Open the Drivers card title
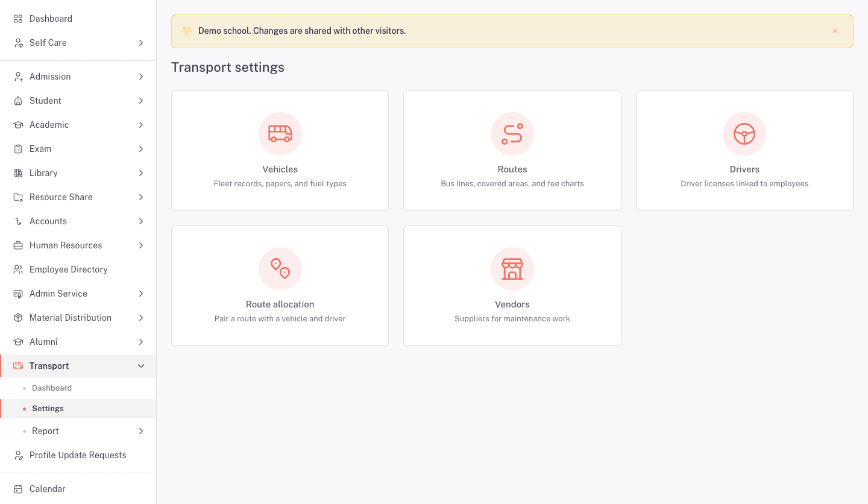The image size is (868, 504). (x=744, y=169)
